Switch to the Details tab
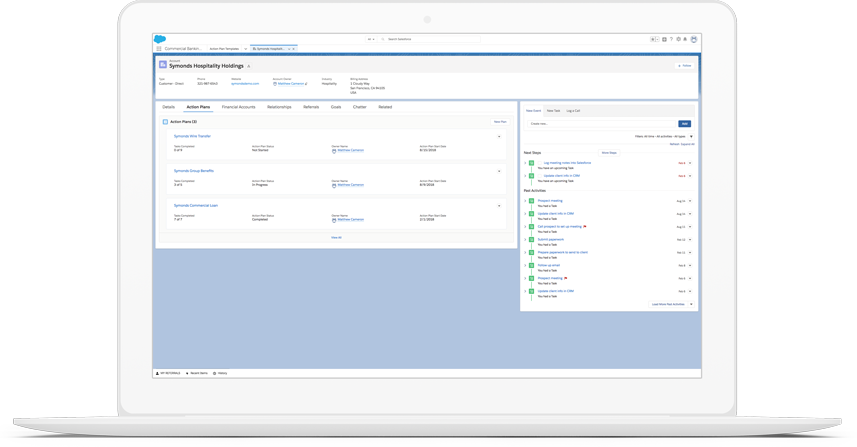 coord(168,107)
